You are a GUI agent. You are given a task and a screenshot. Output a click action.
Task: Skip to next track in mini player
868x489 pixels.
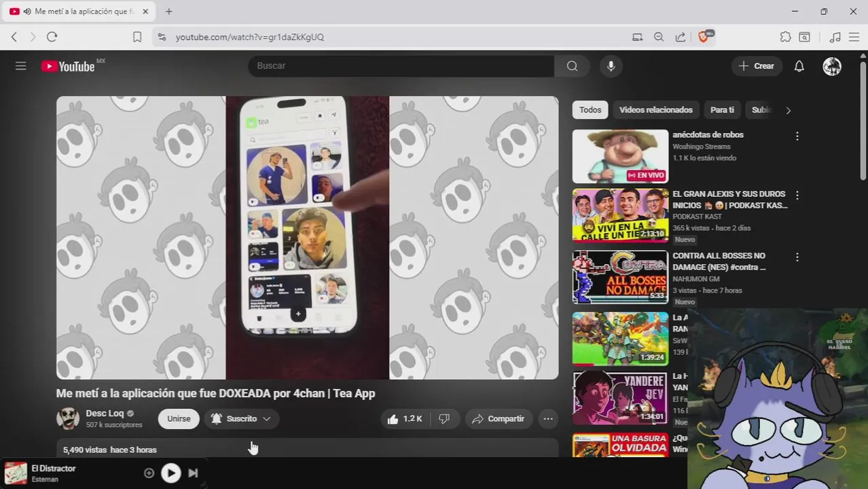coord(193,473)
